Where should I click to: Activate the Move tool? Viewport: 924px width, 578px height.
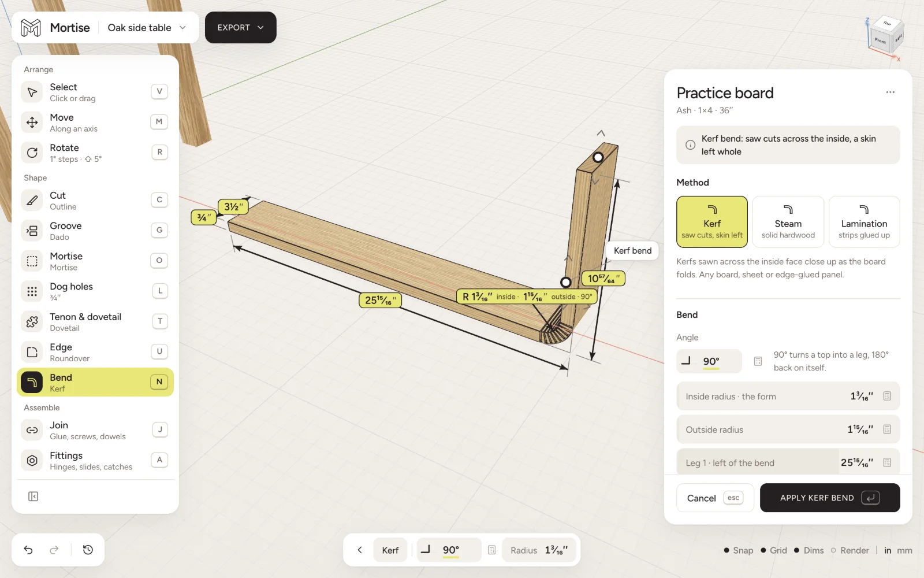95,123
